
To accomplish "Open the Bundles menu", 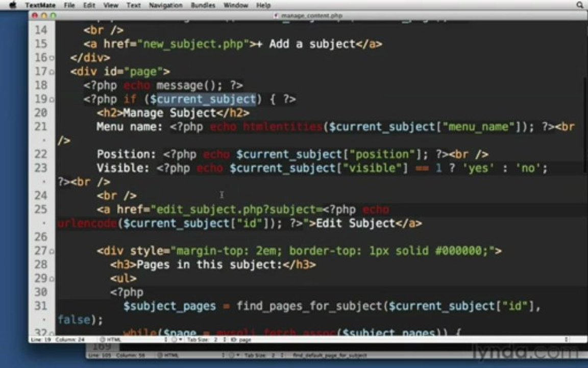I will 203,5.
